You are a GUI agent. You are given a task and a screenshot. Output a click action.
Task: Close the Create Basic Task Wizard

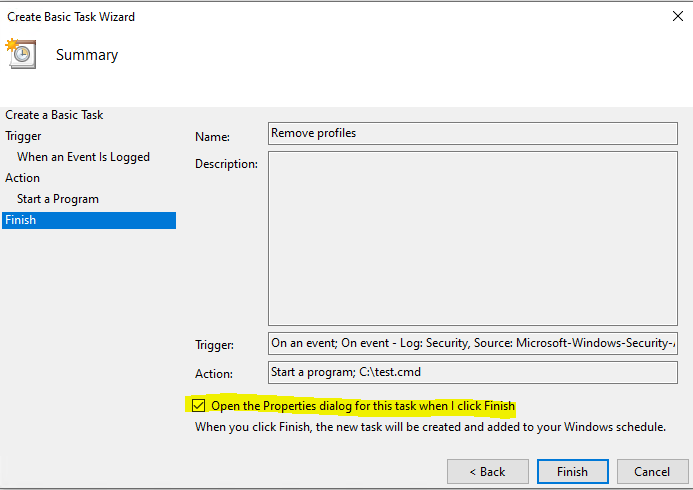tap(678, 16)
